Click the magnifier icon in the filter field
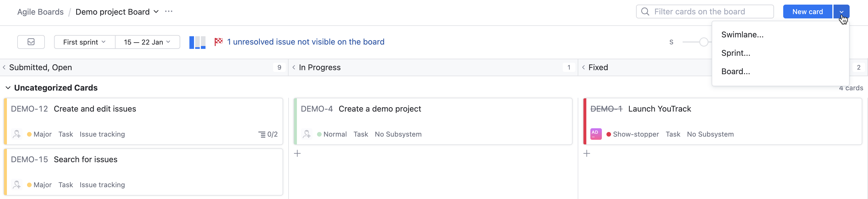Viewport: 868px width, 199px height. (x=645, y=11)
